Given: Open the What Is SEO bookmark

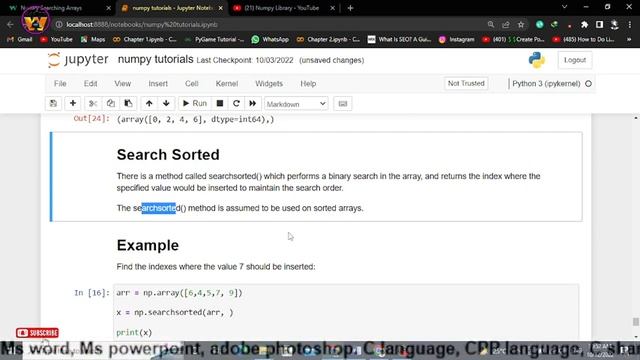Looking at the screenshot, I should click(400, 40).
